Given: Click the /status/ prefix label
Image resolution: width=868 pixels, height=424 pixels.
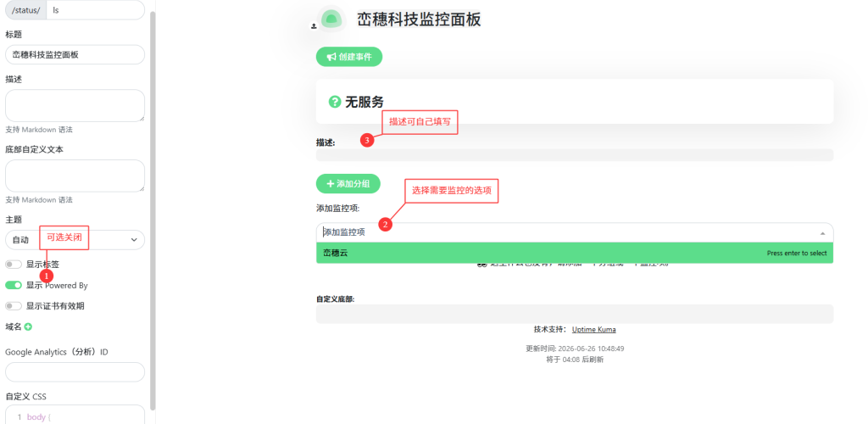Looking at the screenshot, I should click(26, 10).
